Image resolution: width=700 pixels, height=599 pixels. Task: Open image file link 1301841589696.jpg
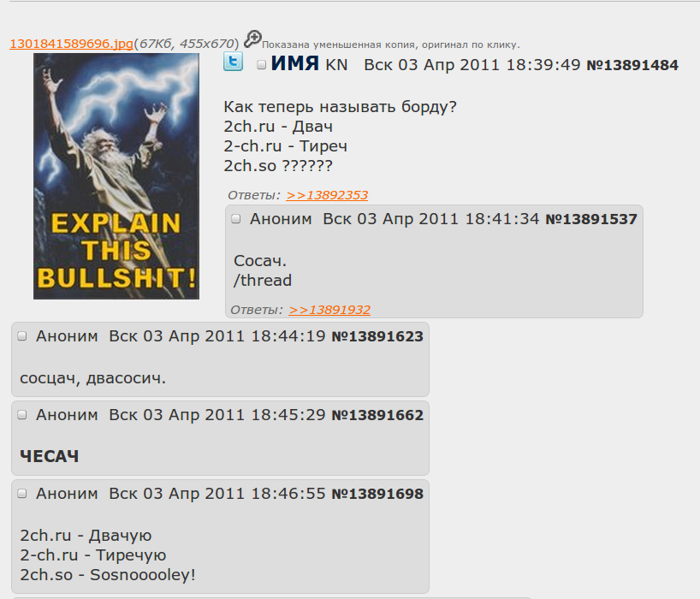pyautogui.click(x=71, y=44)
